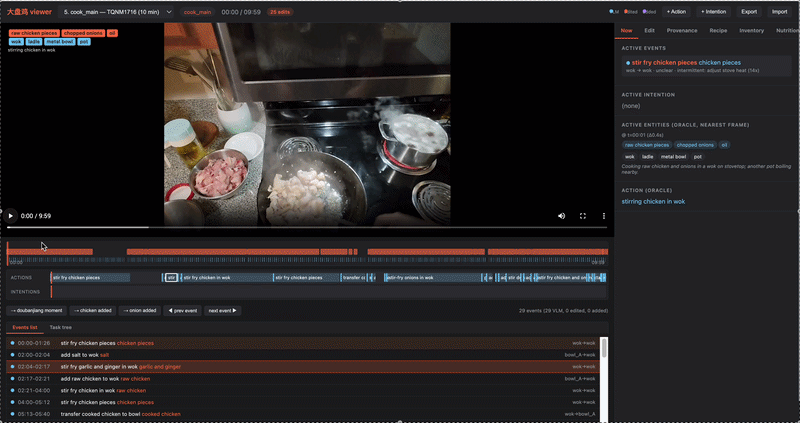Open the clip selector dropdown '5. cook_main'
The width and height of the screenshot is (800, 423).
coord(117,12)
